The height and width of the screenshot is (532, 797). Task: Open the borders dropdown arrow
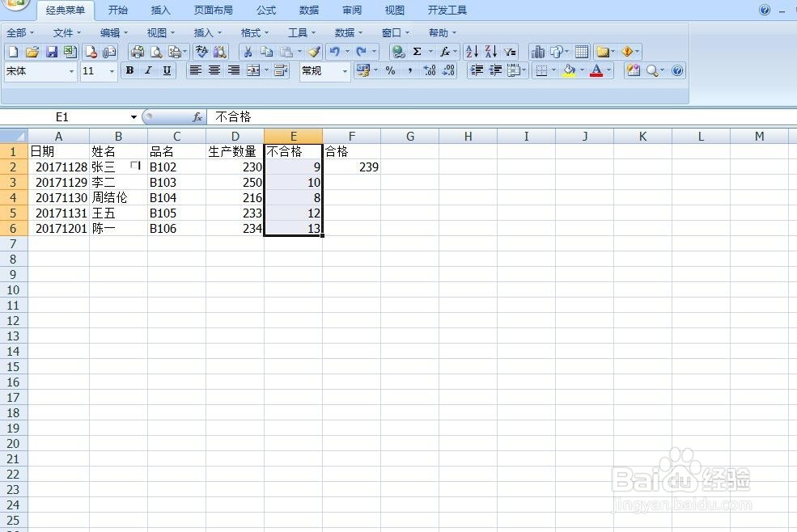tap(553, 71)
